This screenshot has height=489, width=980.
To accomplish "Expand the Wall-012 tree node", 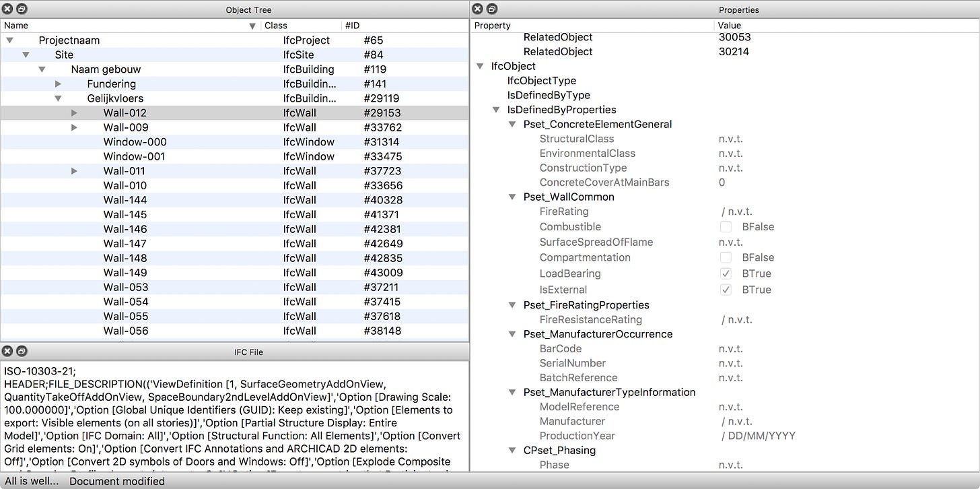I will tap(74, 112).
